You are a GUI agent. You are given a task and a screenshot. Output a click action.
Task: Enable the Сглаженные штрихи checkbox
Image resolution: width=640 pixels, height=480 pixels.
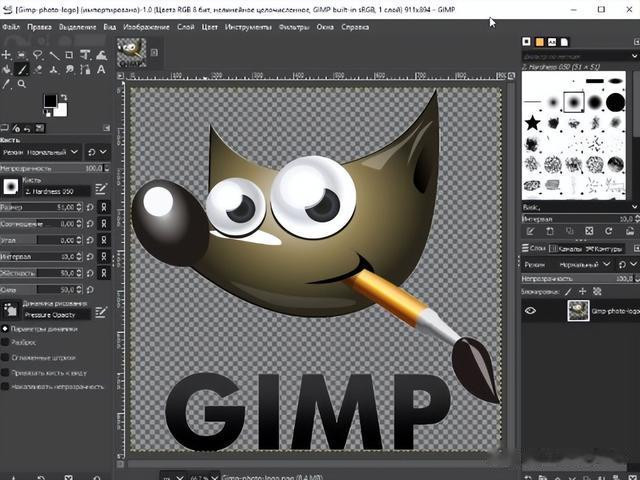coord(6,356)
